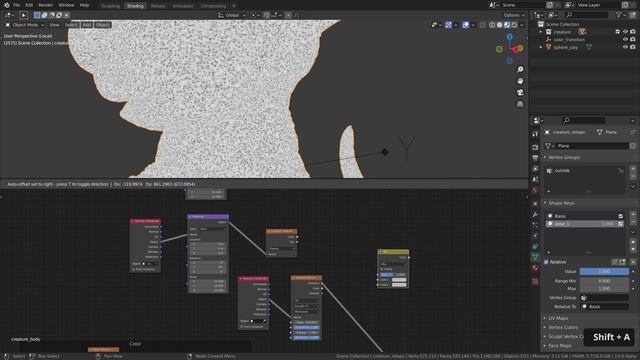The image size is (640, 360).
Task: Uncheck the Relative checkbox
Action: (x=546, y=262)
